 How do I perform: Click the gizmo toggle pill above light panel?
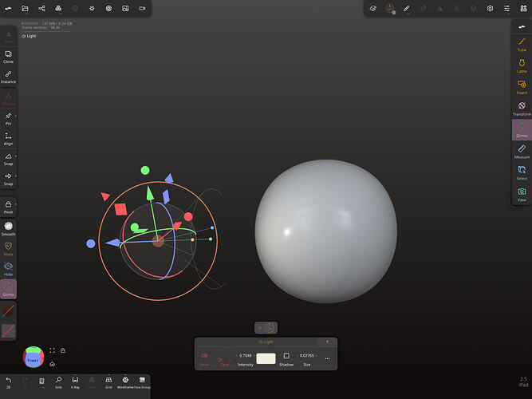(266, 328)
